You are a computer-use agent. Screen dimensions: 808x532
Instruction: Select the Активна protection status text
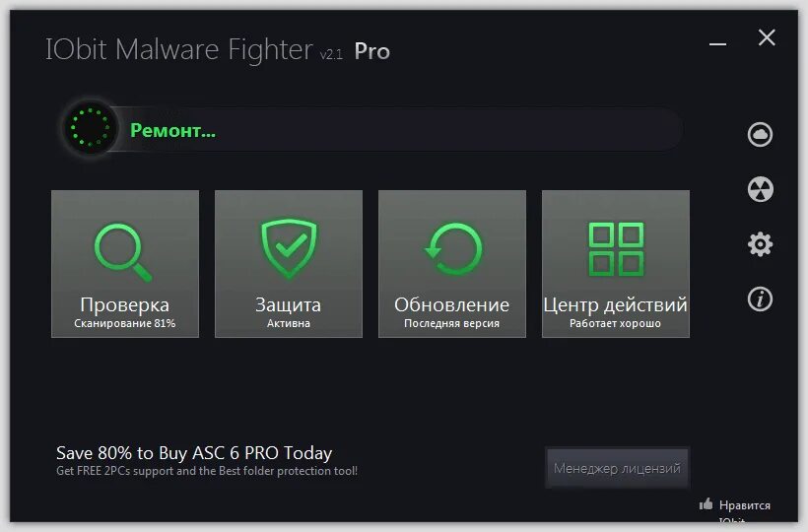[289, 323]
